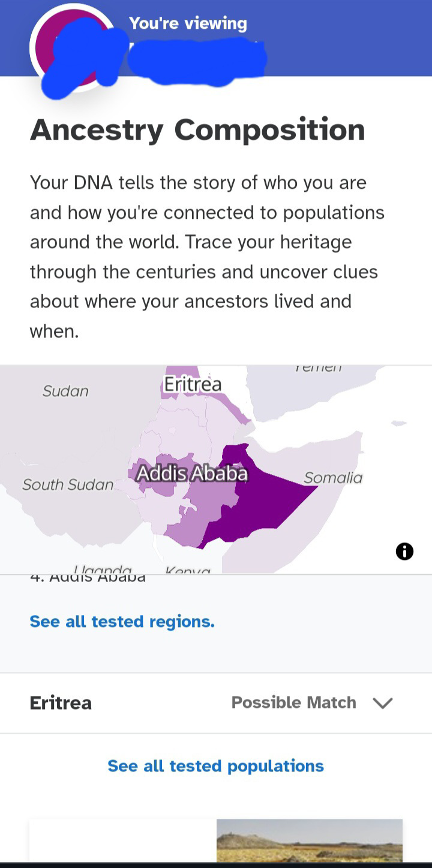Image resolution: width=432 pixels, height=868 pixels.
Task: Select the Addis Ababa map label
Action: coord(192,474)
